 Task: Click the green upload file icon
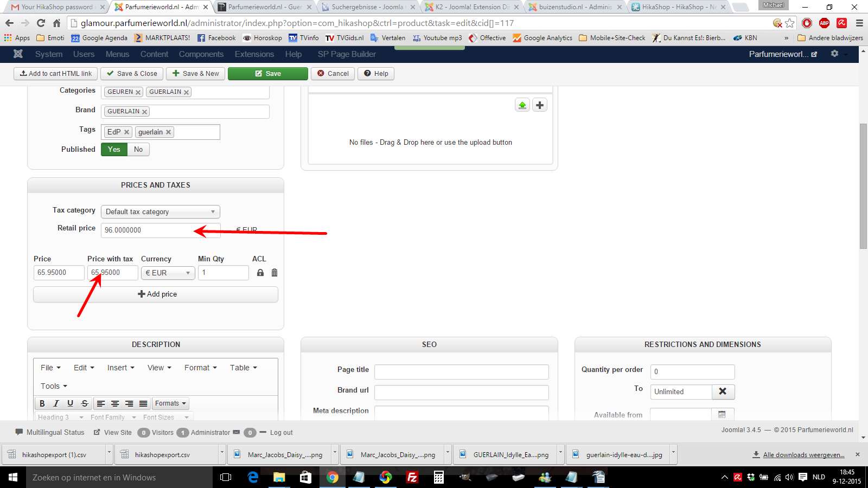[522, 105]
